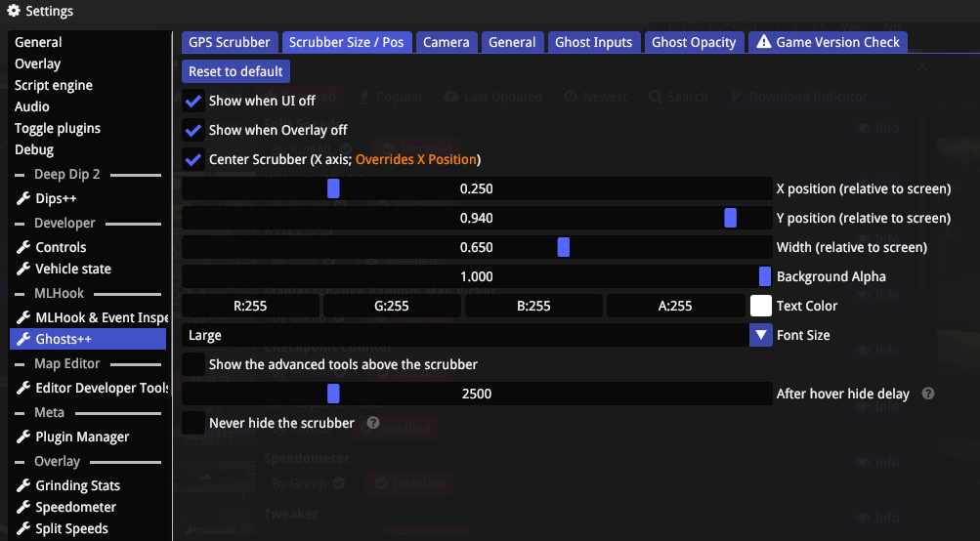Click the Large font size combo box
Image resolution: width=980 pixels, height=541 pixels.
[x=464, y=335]
